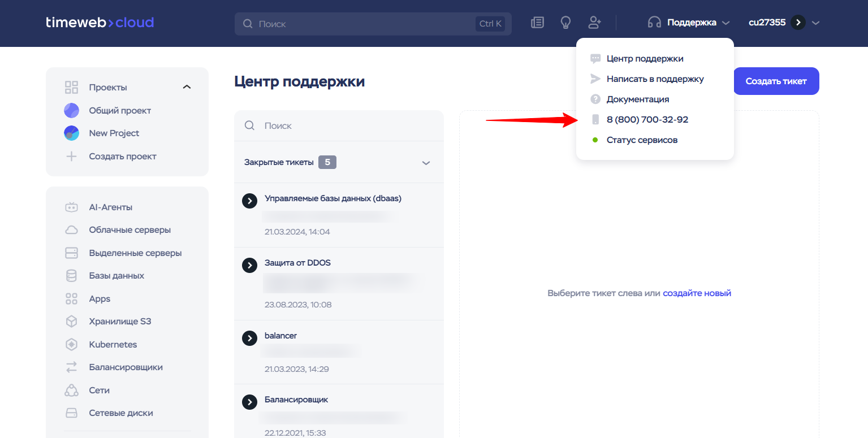Open Kubernetes from the sidebar
The width and height of the screenshot is (868, 438).
(x=113, y=344)
